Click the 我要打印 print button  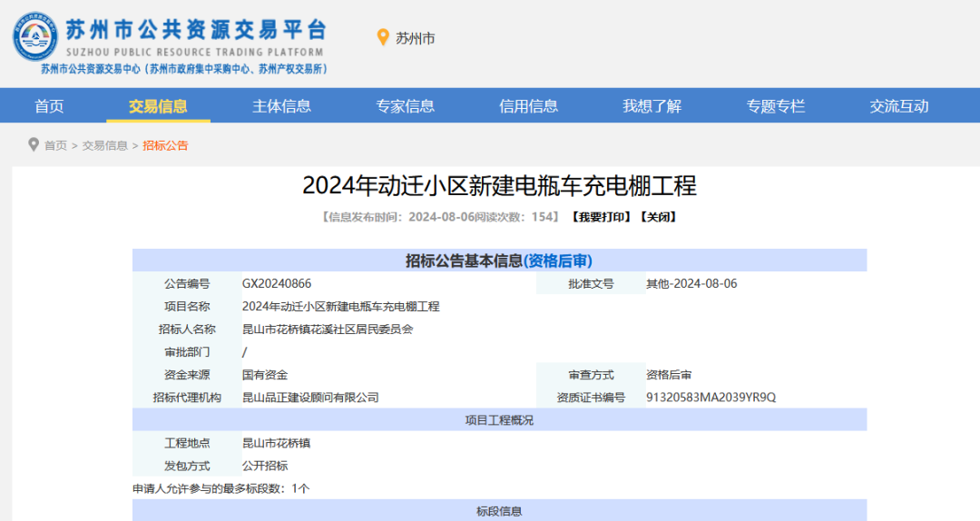point(600,217)
